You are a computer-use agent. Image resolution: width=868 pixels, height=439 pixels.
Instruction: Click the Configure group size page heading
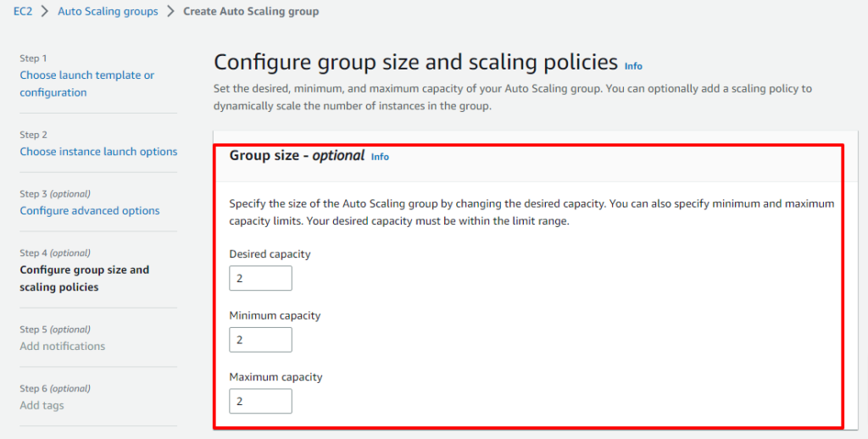(x=415, y=62)
